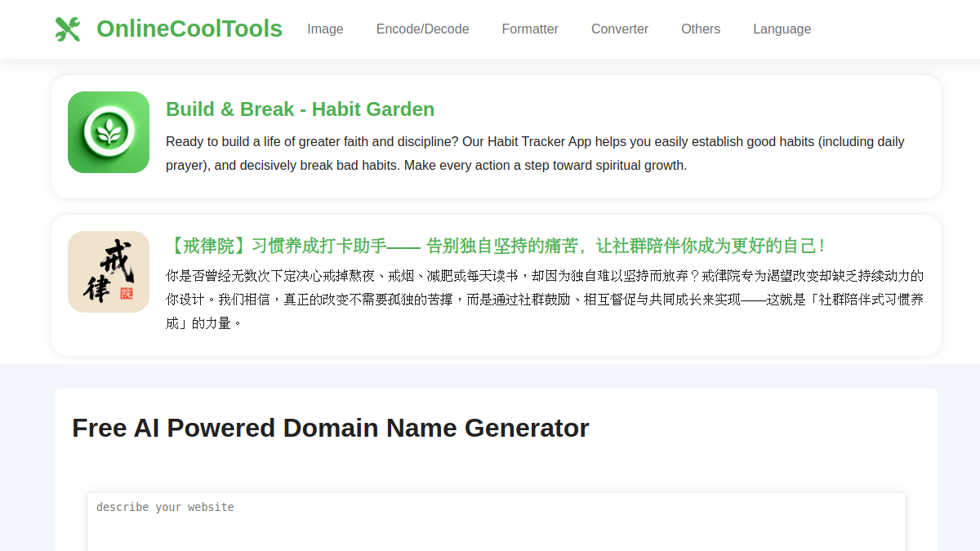Click the 戒律 calligraphy app icon
Image resolution: width=980 pixels, height=551 pixels.
pyautogui.click(x=109, y=272)
